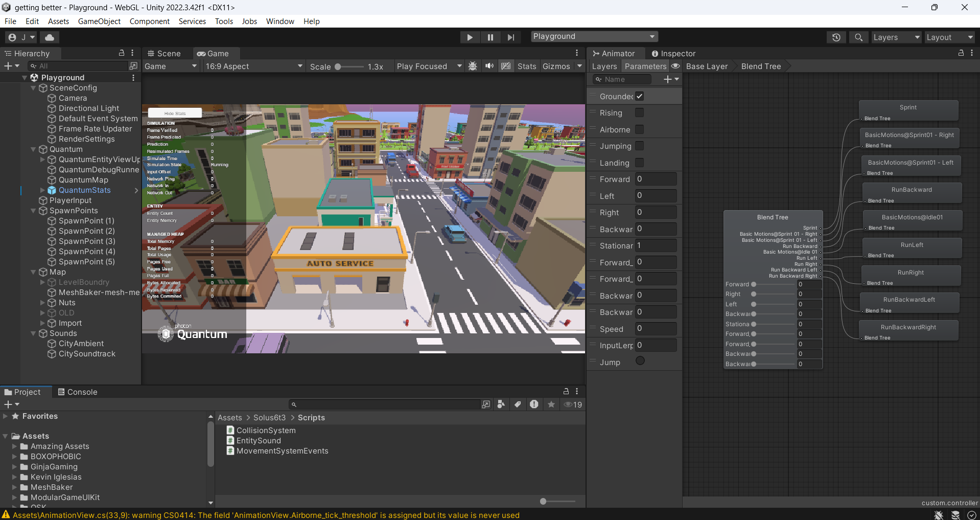Check the Jumping parameter checkbox

[x=639, y=146]
